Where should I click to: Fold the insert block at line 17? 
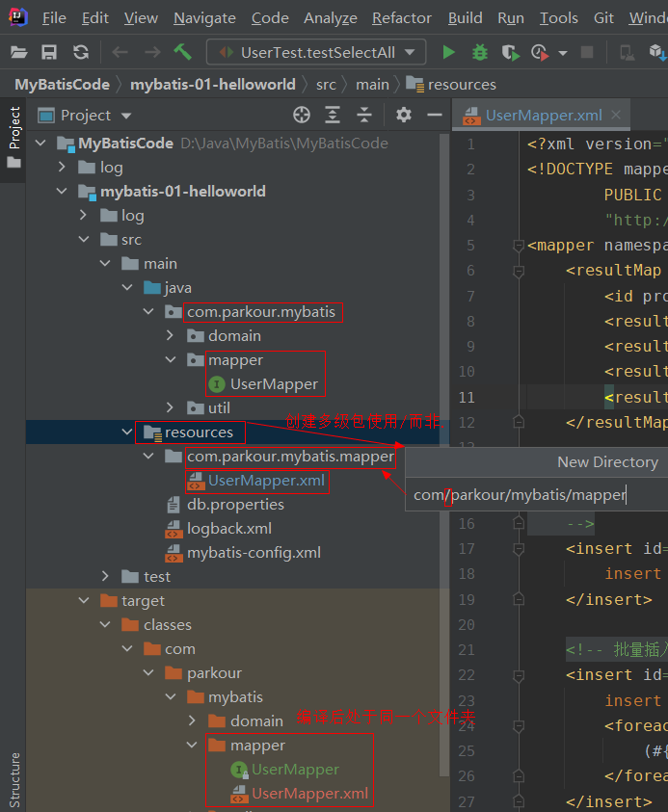click(x=519, y=548)
